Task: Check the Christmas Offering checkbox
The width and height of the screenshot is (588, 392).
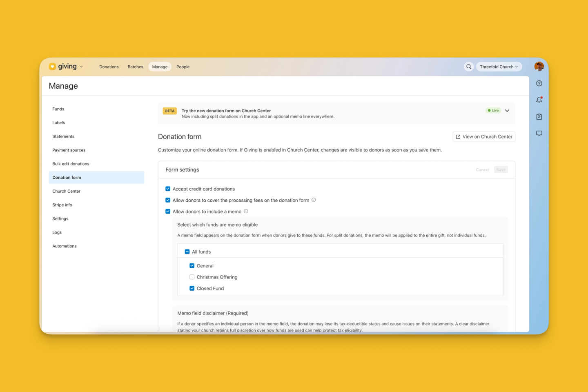Action: coord(192,277)
